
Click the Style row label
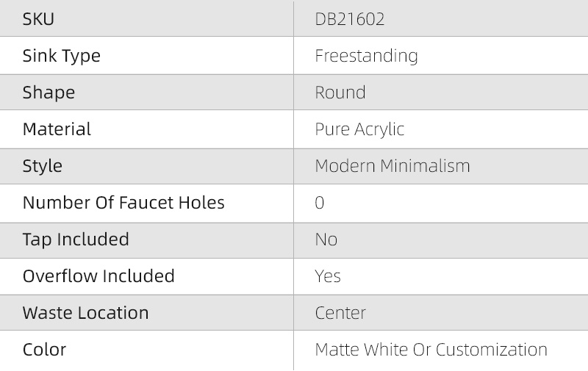pos(43,166)
